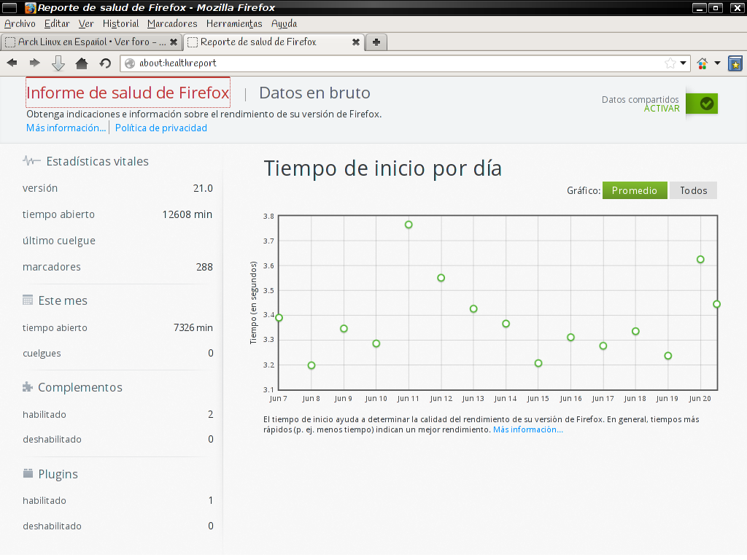Select the Jun 8 data point on chart

[311, 365]
